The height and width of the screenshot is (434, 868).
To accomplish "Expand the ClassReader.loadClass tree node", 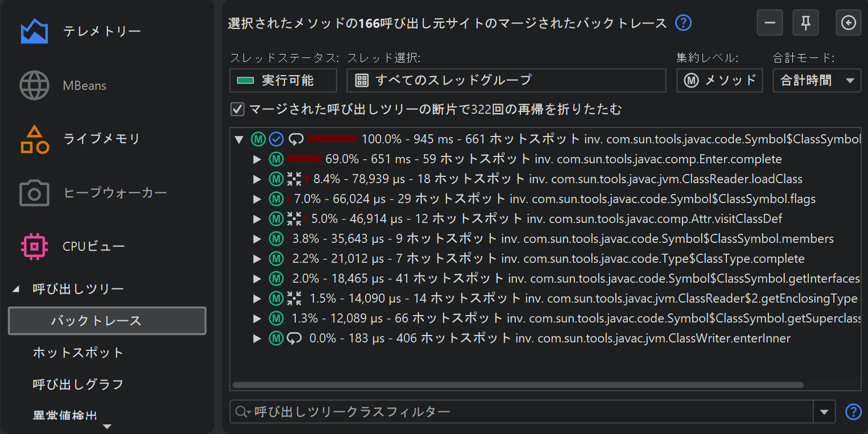I will pos(257,179).
